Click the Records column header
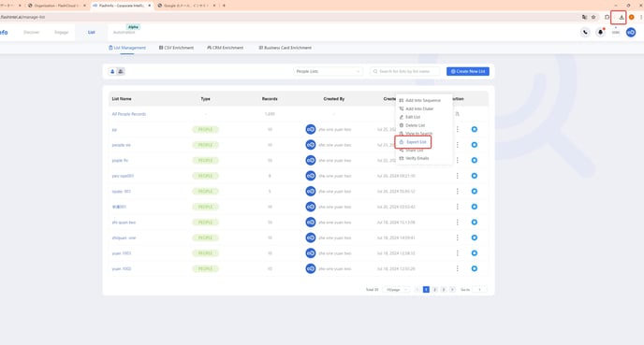 pos(270,99)
